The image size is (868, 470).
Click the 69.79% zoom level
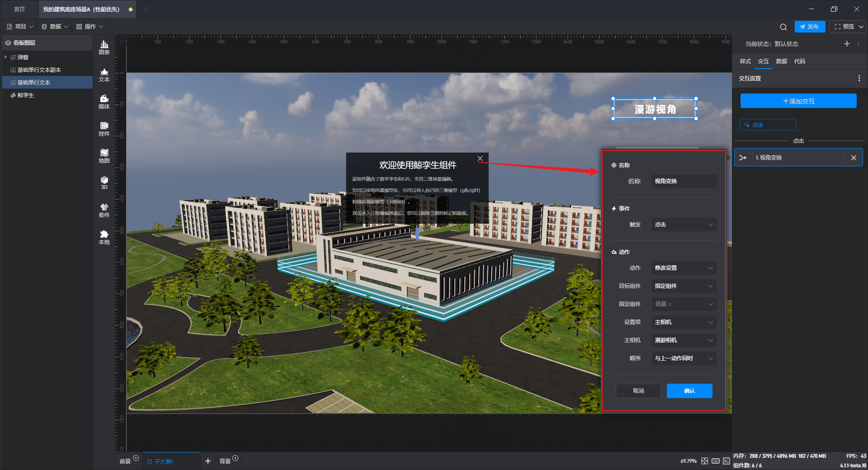pos(688,461)
